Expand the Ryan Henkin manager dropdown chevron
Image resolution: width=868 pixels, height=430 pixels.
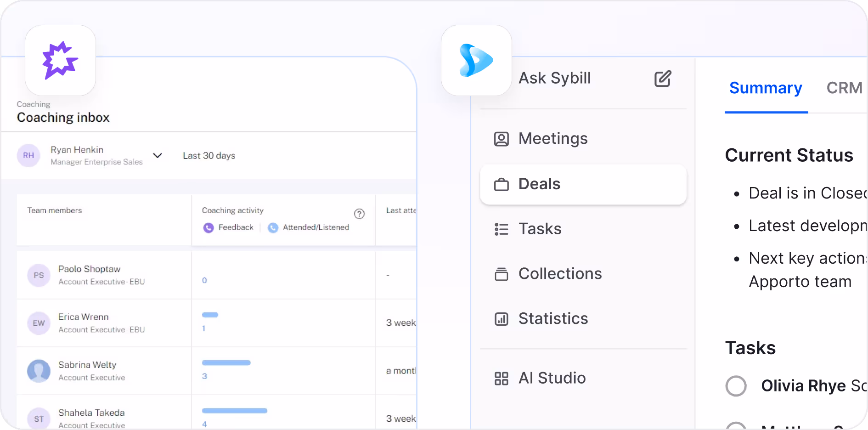click(x=158, y=155)
